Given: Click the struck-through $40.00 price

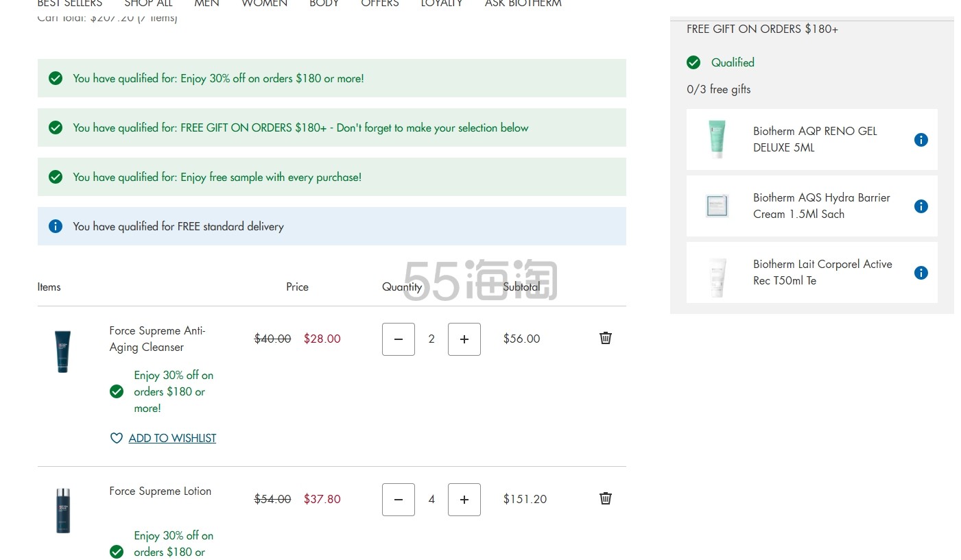Looking at the screenshot, I should click(272, 339).
